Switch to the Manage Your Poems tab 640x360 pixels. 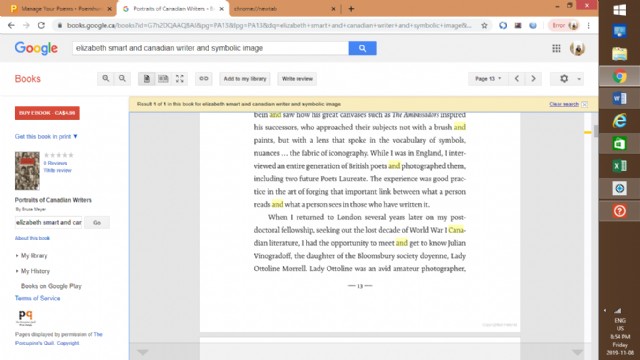pyautogui.click(x=61, y=9)
